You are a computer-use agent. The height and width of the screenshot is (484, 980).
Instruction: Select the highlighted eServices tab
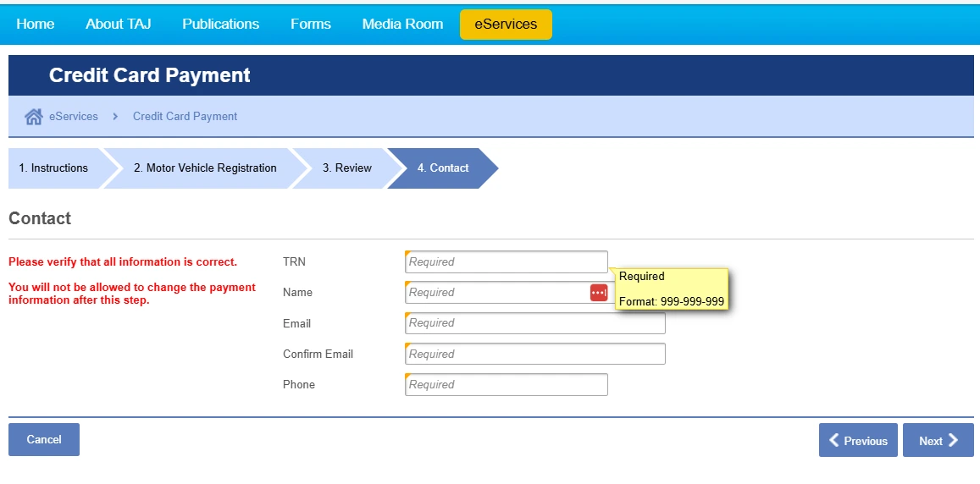pyautogui.click(x=506, y=25)
